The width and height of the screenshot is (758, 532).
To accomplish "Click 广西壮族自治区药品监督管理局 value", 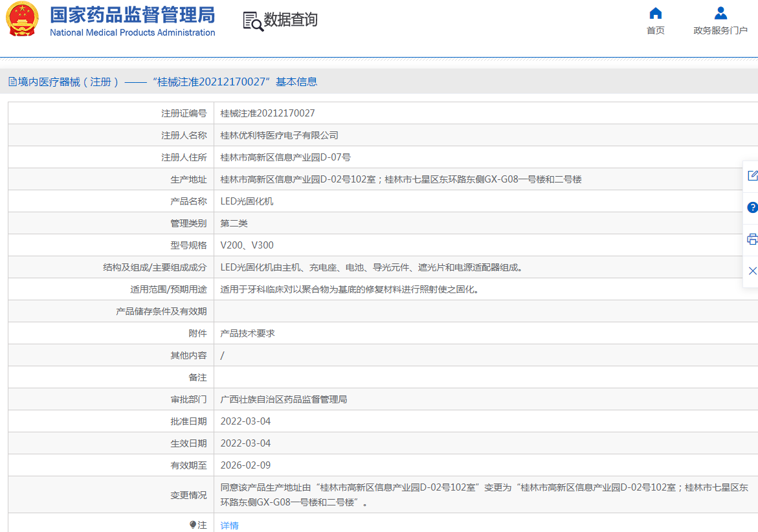I will coord(284,399).
